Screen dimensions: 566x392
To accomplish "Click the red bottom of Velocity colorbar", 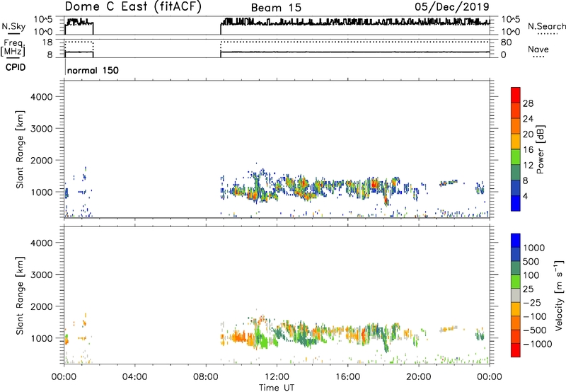I will click(x=516, y=350).
